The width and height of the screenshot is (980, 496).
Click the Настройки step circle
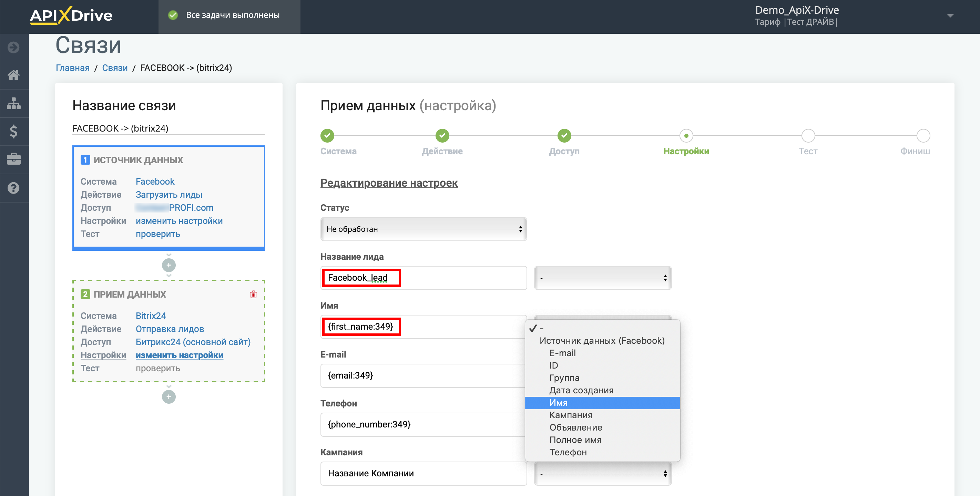686,135
